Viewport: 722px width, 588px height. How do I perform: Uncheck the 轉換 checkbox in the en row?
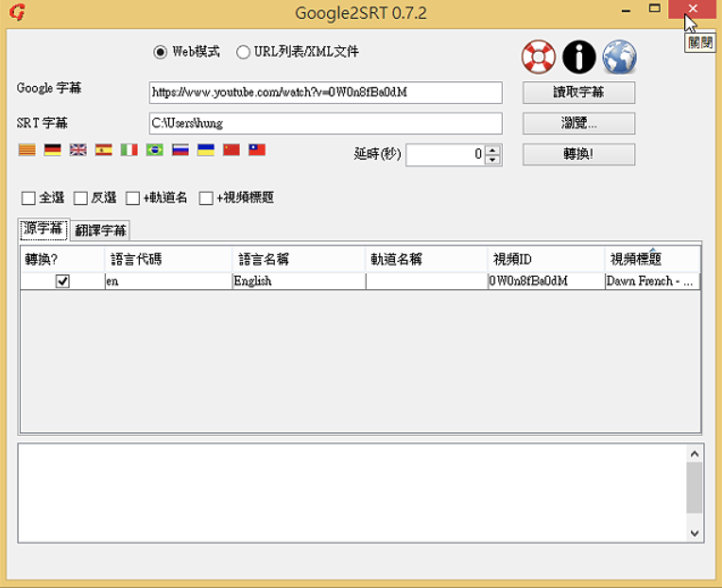62,281
